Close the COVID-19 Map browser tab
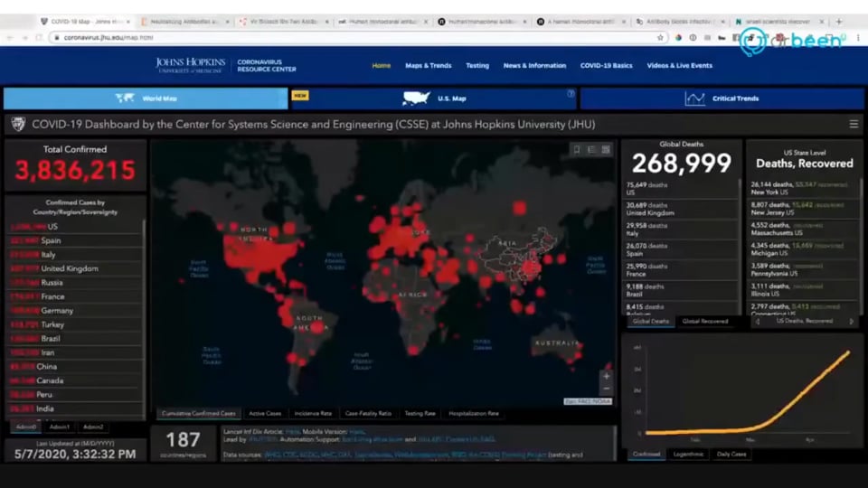The image size is (868, 488). [x=128, y=22]
